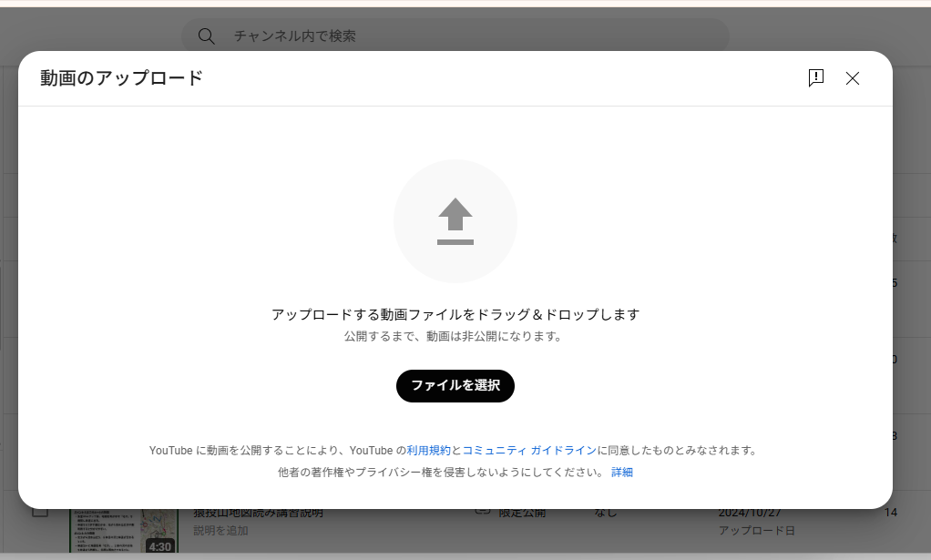The height and width of the screenshot is (560, 931).
Task: Click the count 14 in the video row
Action: pyautogui.click(x=890, y=513)
